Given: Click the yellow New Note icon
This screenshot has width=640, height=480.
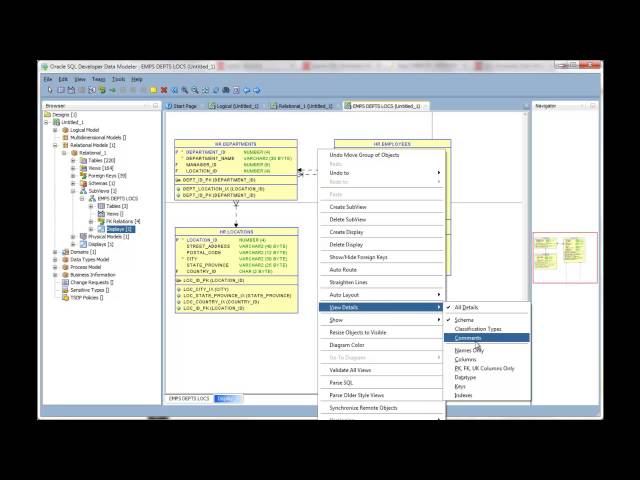Looking at the screenshot, I should click(153, 90).
